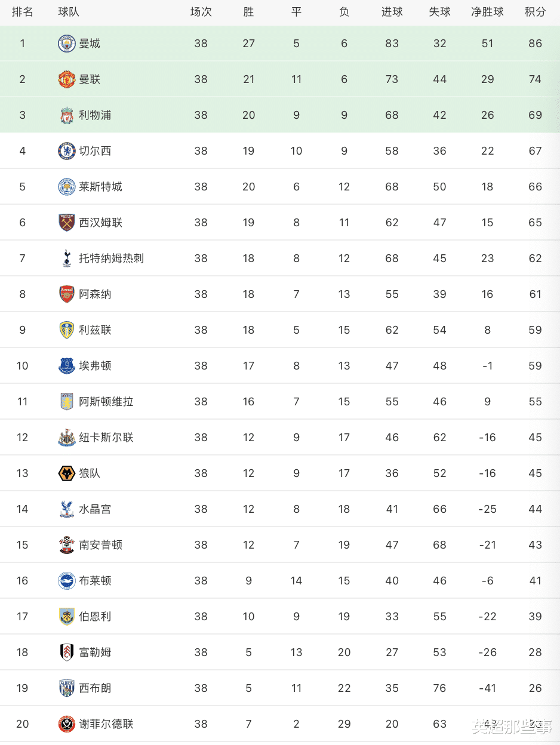
Task: Click the Sheffield United (谢菲尔德联) club crest
Action: point(67,724)
